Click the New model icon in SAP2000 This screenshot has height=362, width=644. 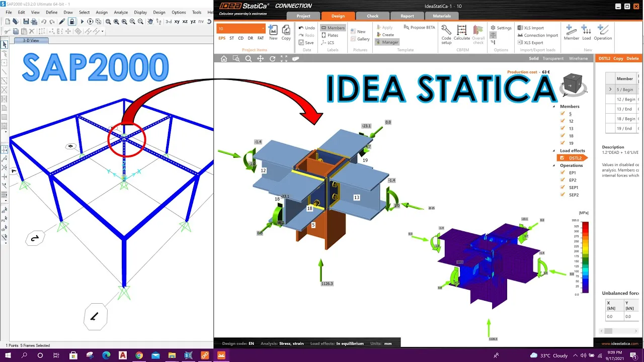pos(8,22)
